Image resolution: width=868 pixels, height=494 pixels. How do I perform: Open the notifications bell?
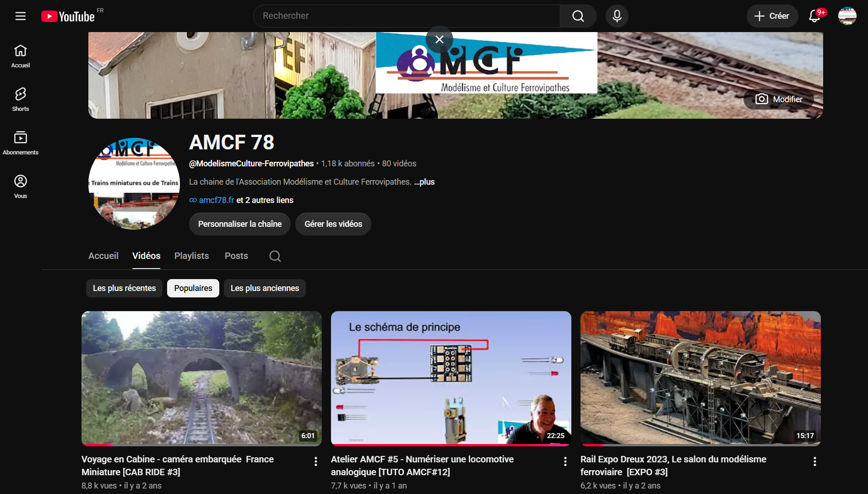point(814,16)
